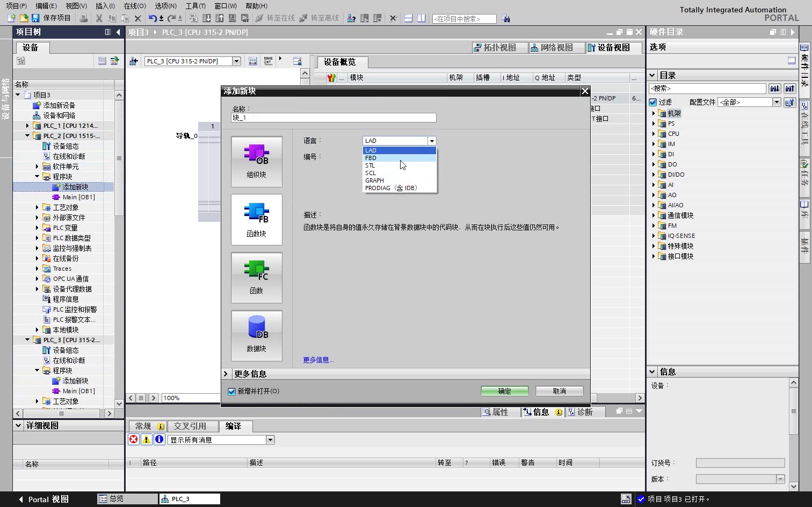Image resolution: width=812 pixels, height=507 pixels.
Task: Select the FC 函数 icon
Action: coord(256,277)
